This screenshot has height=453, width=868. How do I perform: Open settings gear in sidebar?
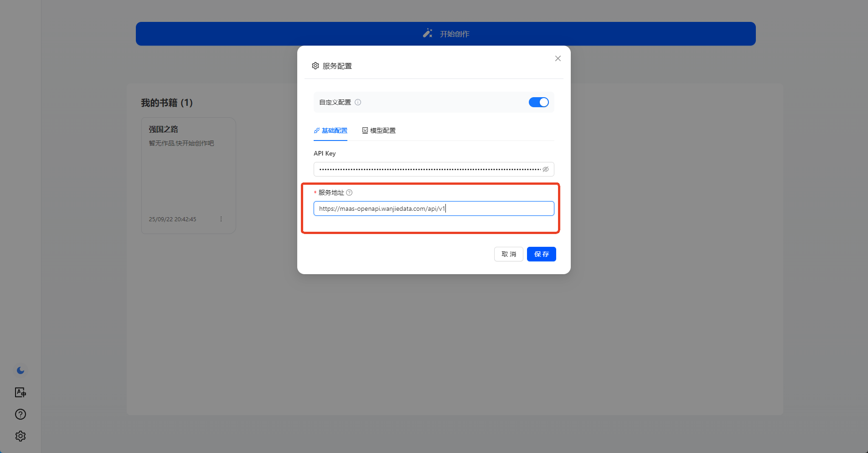click(21, 436)
